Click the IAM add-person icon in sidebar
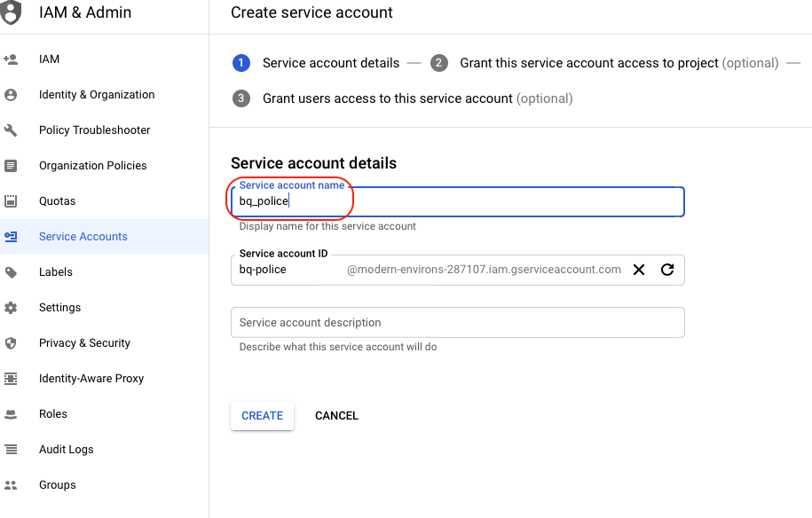The image size is (812, 518). pyautogui.click(x=11, y=59)
